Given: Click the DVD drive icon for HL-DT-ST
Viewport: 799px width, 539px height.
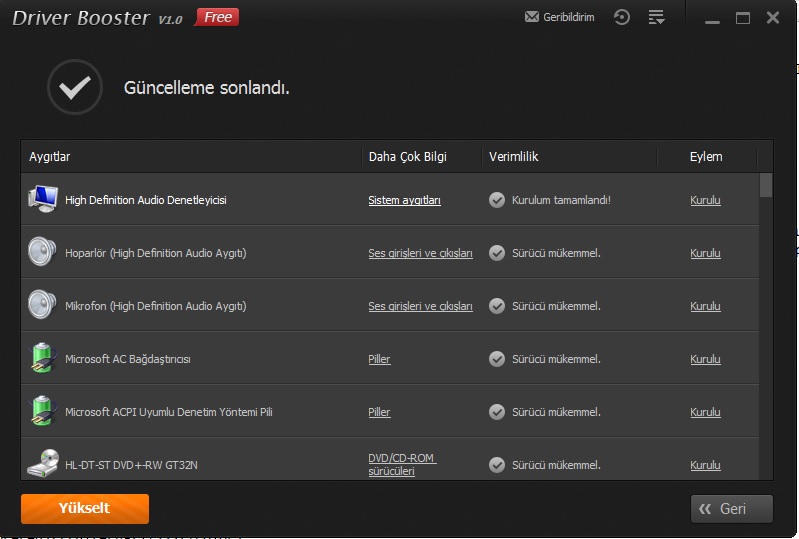Looking at the screenshot, I should (43, 464).
